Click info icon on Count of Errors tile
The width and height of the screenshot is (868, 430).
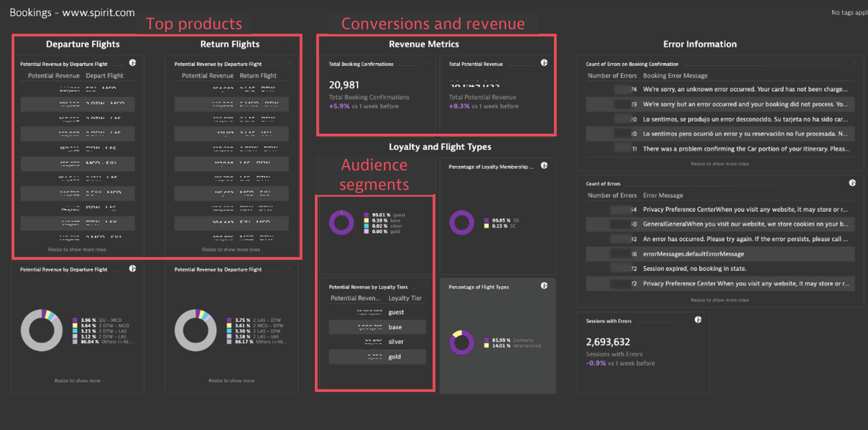pos(852,183)
